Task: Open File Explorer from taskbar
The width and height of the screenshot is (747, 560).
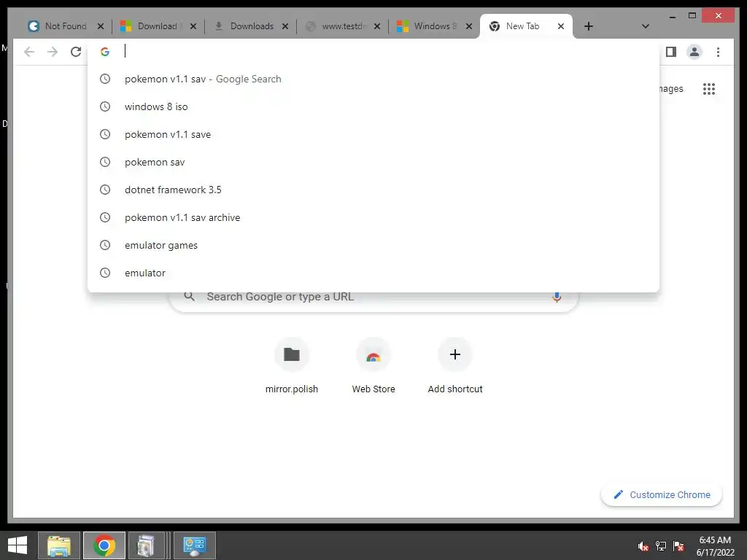Action: click(58, 545)
